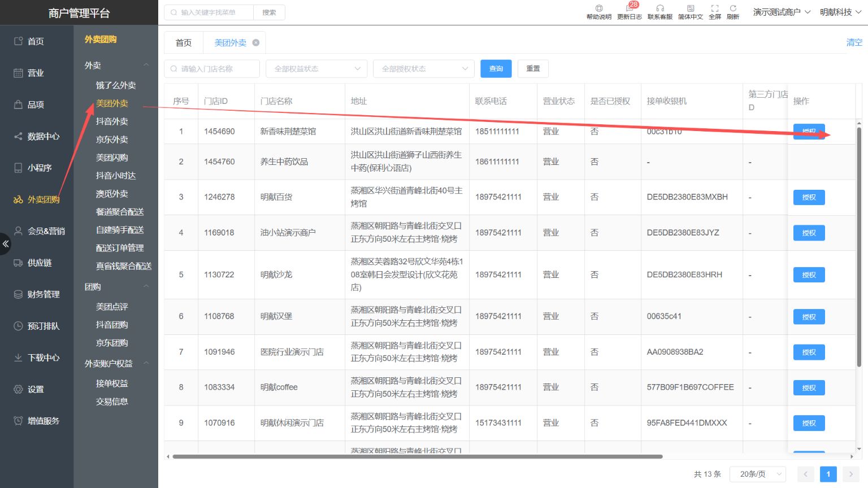868x488 pixels.
Task: Click the 搜索 button in top bar
Action: coord(270,12)
